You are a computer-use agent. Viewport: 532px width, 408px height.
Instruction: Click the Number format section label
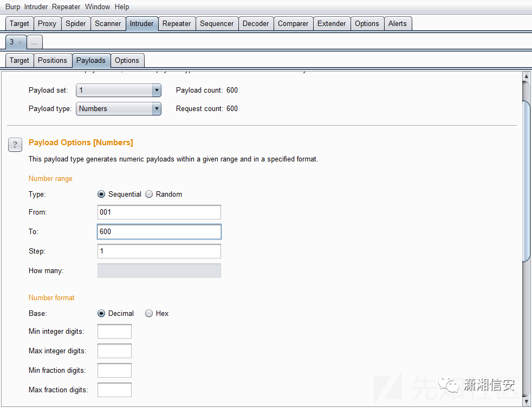(x=51, y=297)
